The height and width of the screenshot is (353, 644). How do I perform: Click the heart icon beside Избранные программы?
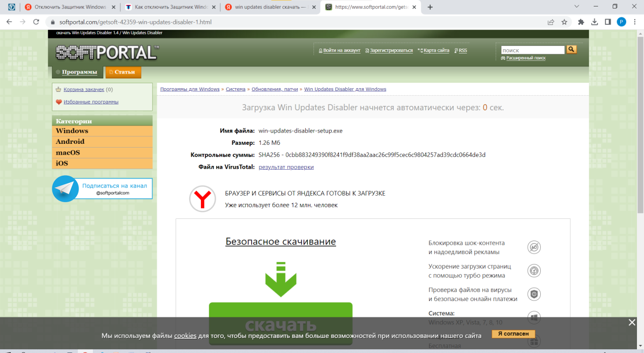point(59,102)
